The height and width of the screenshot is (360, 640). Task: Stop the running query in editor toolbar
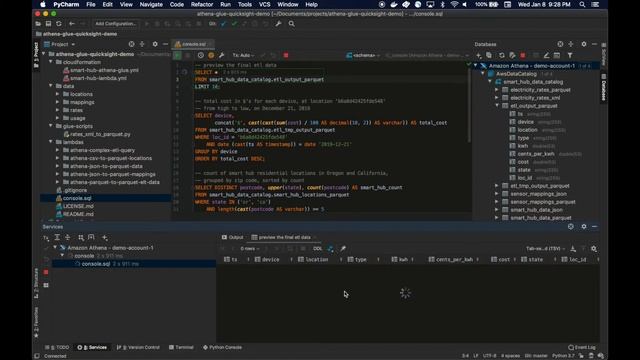[x=286, y=55]
